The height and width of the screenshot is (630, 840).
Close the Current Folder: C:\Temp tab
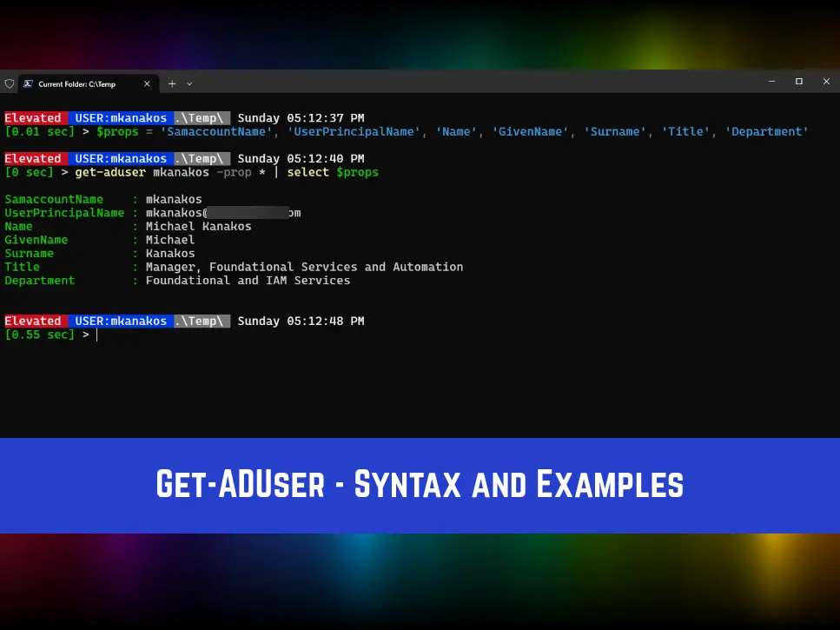(x=147, y=83)
